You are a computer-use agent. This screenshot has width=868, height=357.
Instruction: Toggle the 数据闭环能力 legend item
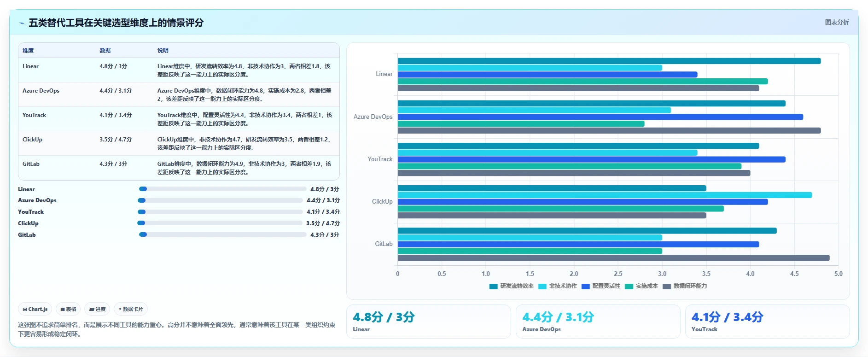685,286
